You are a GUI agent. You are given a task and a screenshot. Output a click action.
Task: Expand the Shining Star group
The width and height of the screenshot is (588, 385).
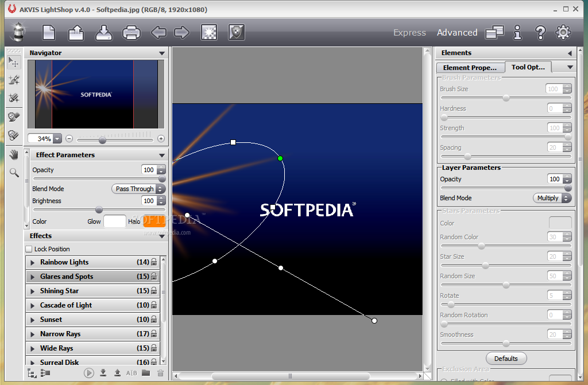pos(32,291)
